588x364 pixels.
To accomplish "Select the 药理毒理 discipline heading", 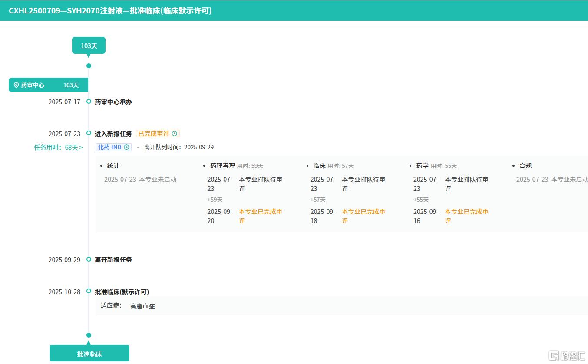I will click(222, 166).
